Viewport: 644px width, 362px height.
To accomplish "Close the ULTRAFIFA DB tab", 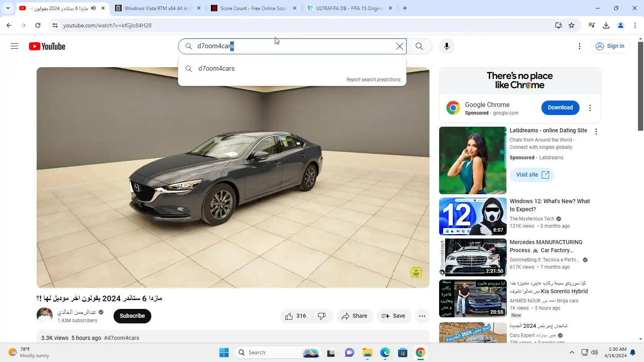I will click(390, 8).
